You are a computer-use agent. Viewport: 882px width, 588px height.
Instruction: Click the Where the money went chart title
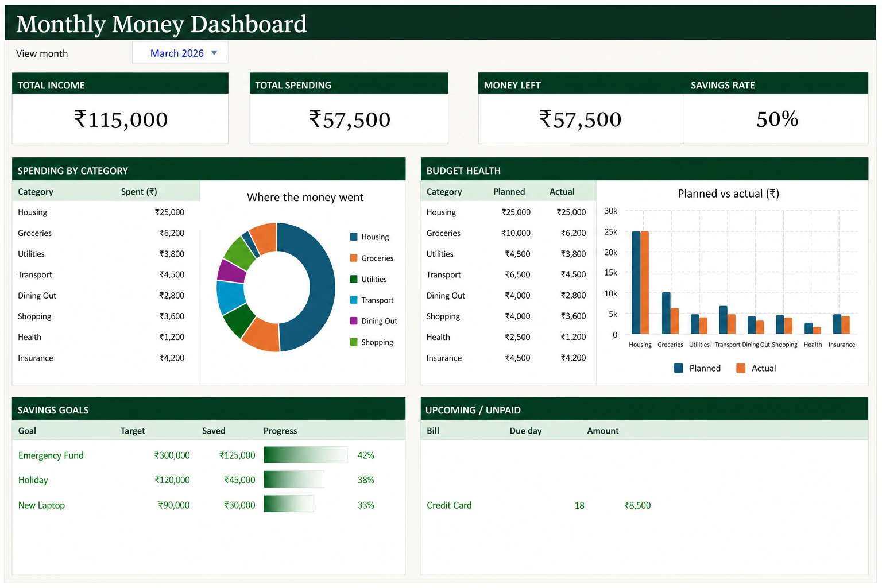pos(305,198)
